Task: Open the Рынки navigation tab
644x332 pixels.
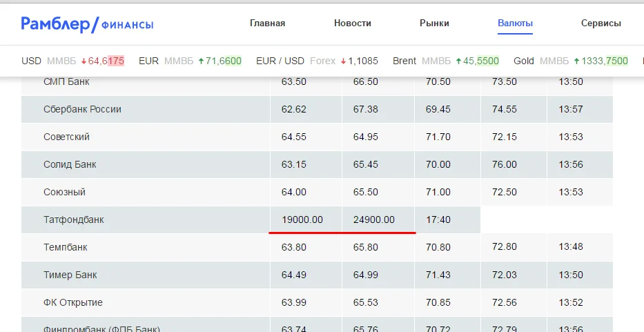Action: (x=434, y=23)
